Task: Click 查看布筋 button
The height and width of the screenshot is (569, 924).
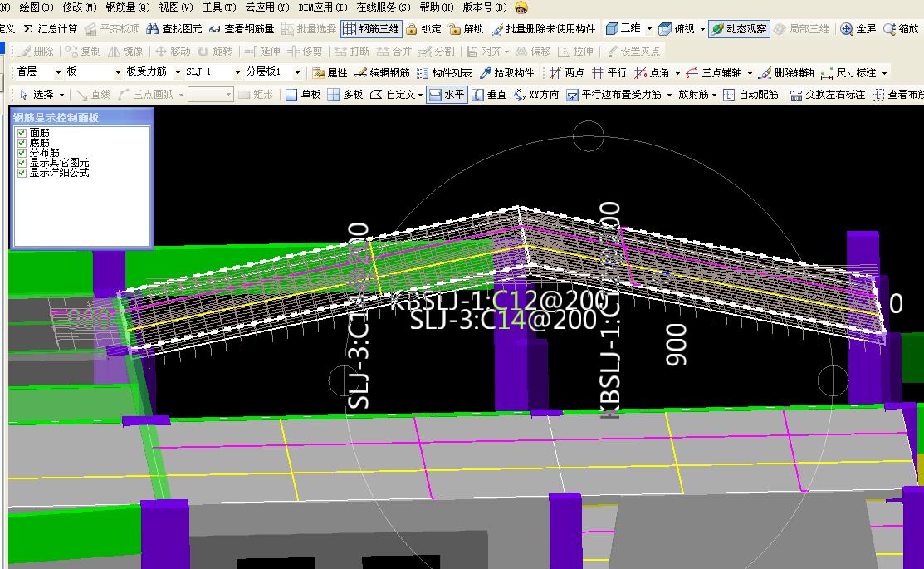Action: 897,95
